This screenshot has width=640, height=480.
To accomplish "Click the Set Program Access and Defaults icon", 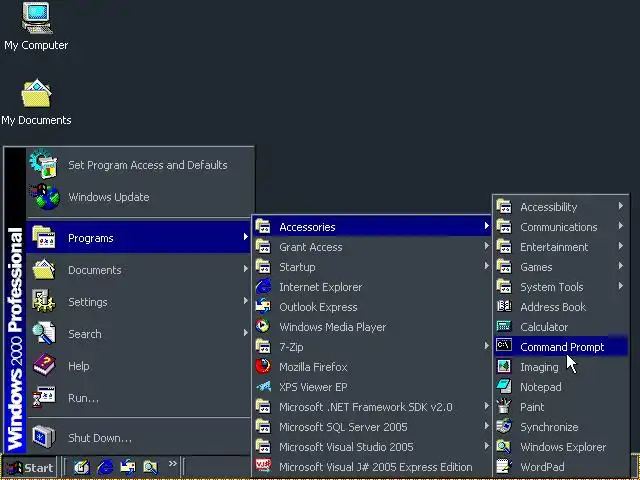I will (43, 164).
